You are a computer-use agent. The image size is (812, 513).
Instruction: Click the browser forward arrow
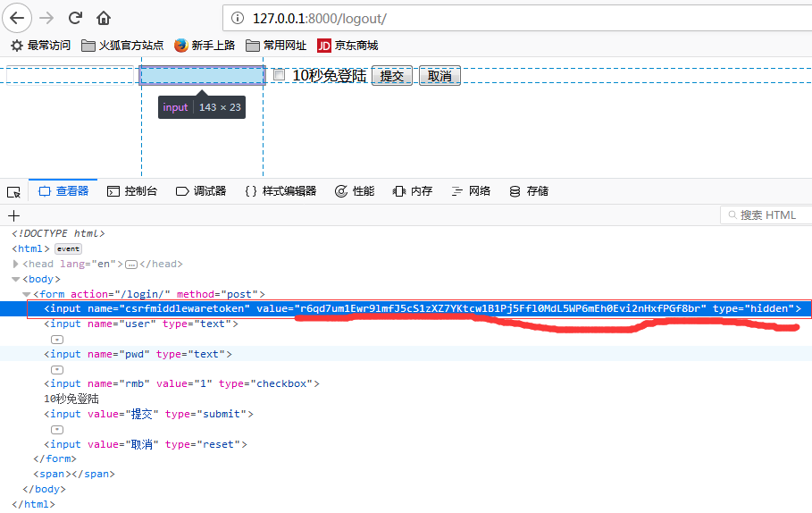[x=46, y=18]
